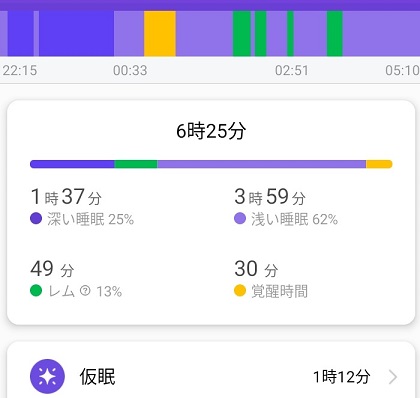The width and height of the screenshot is (420, 398).
Task: Tap the 深い睡眠 25% label
Action: (91, 219)
